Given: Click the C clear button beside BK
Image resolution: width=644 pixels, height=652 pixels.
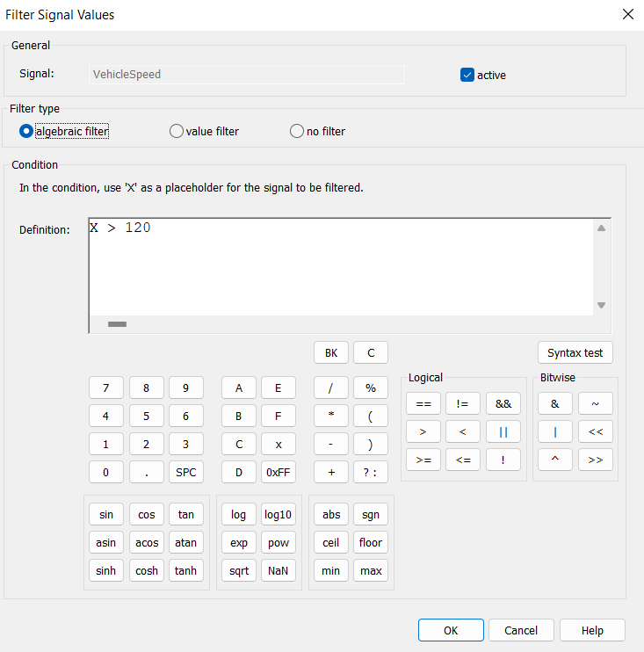Looking at the screenshot, I should pos(371,352).
